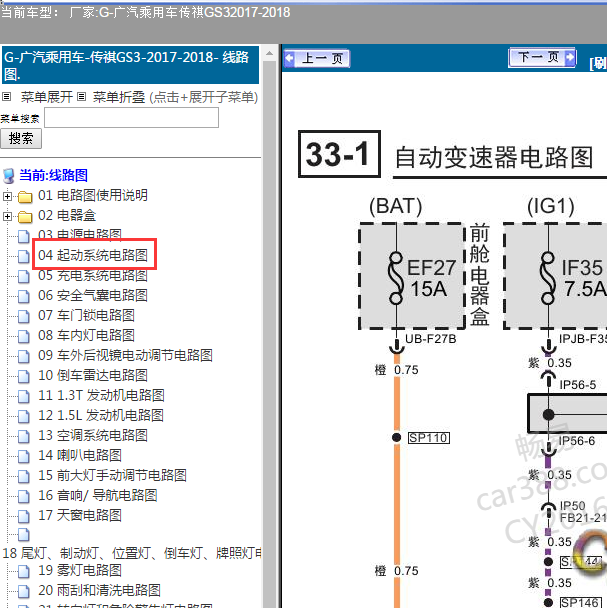Open folder icon of 01 电路图使用说明

coord(25,197)
